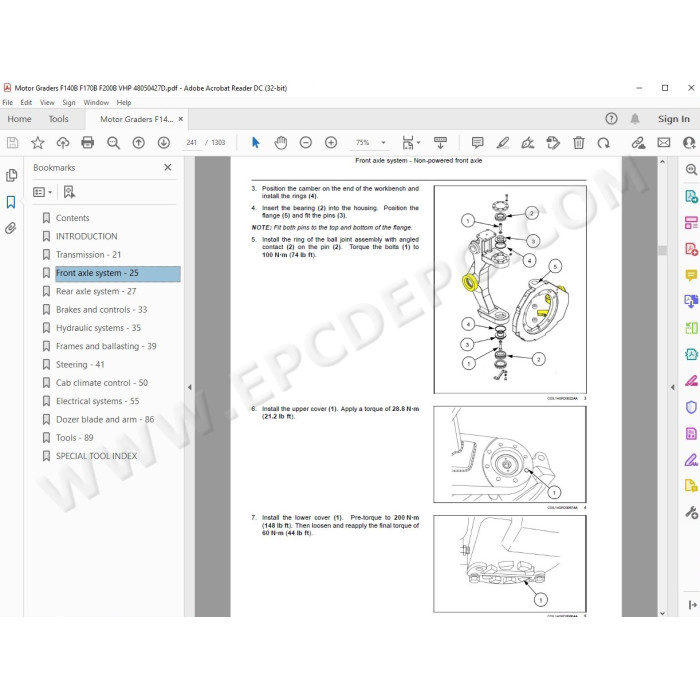This screenshot has width=700, height=700.
Task: Choose the Selection arrow tool
Action: [x=255, y=143]
